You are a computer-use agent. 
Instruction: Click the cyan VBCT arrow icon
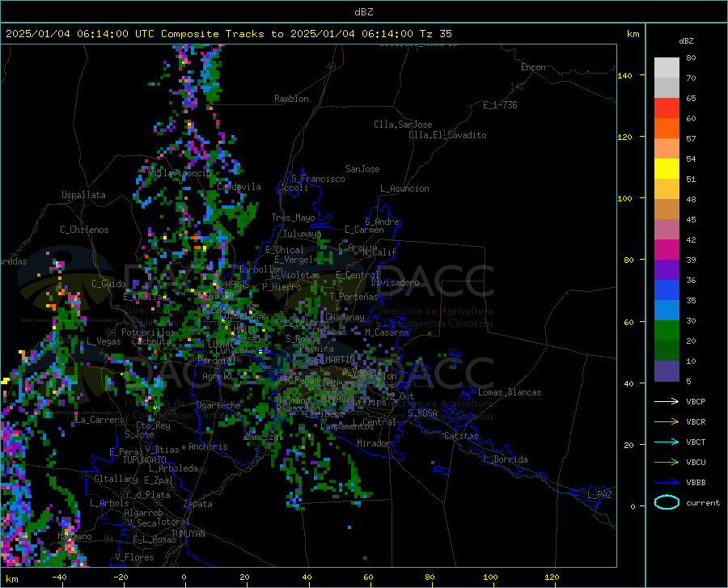[667, 442]
